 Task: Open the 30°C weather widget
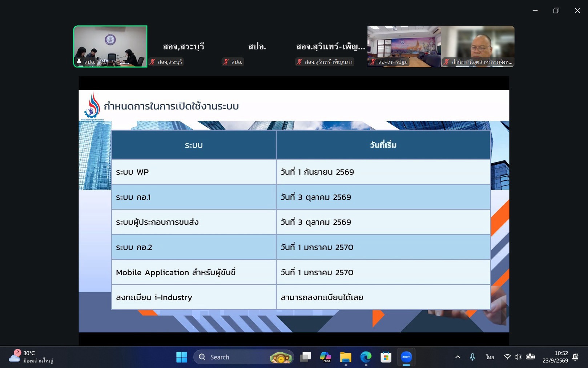coord(31,357)
